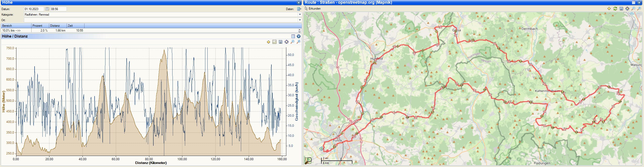Viewport: 644px width, 167px height.
Task: Toggle the yellow diamond markers on the map
Action: (609, 9)
